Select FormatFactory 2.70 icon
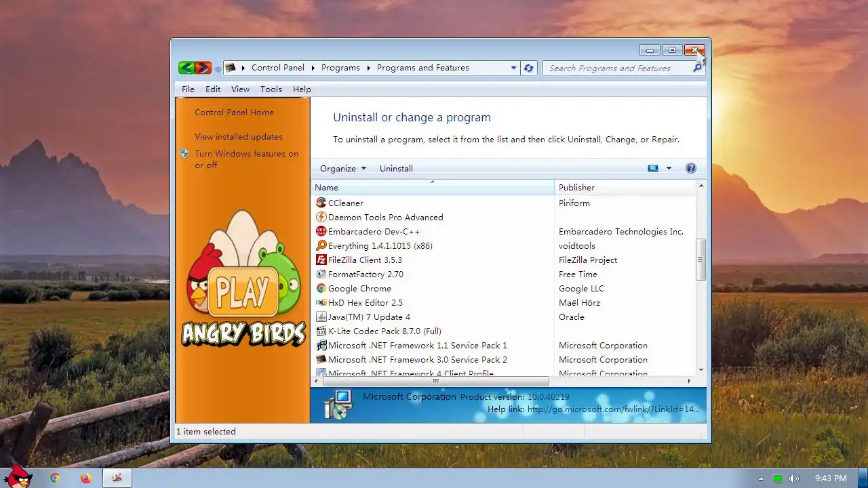The width and height of the screenshot is (868, 488). tap(321, 274)
